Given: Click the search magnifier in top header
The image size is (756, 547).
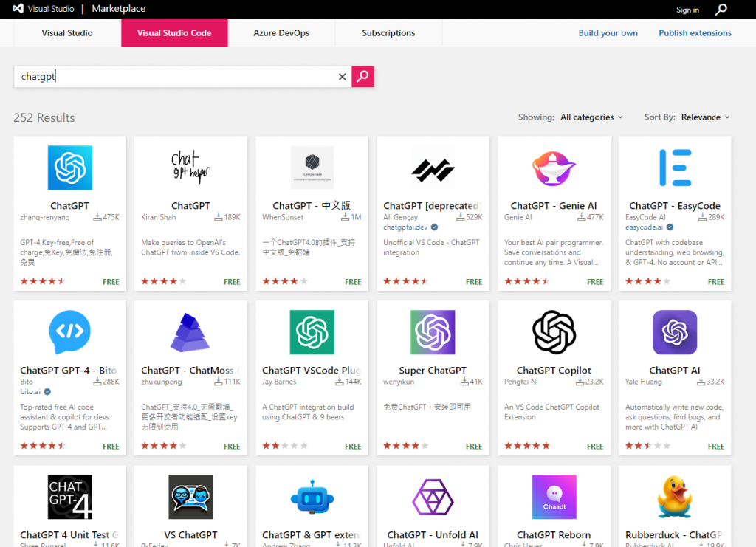Looking at the screenshot, I should click(x=721, y=9).
